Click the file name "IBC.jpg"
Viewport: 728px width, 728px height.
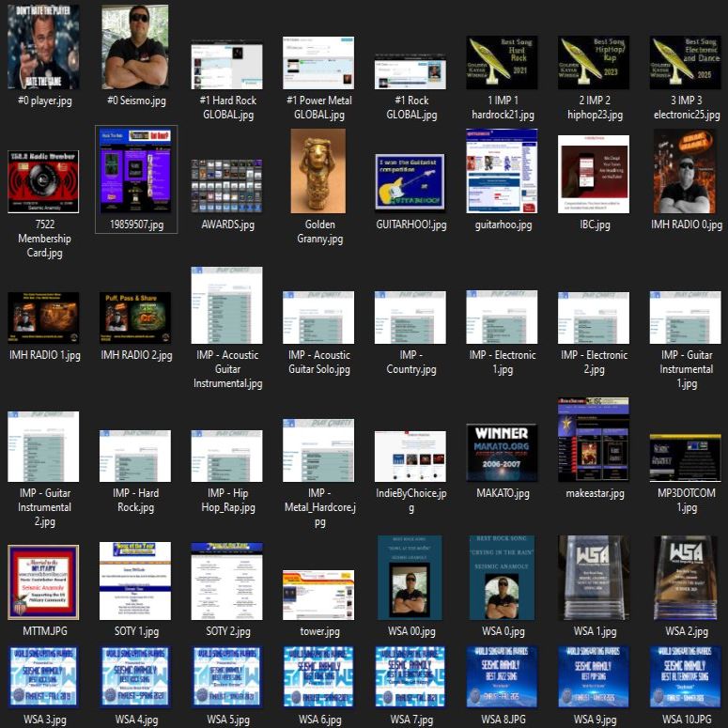coord(595,225)
